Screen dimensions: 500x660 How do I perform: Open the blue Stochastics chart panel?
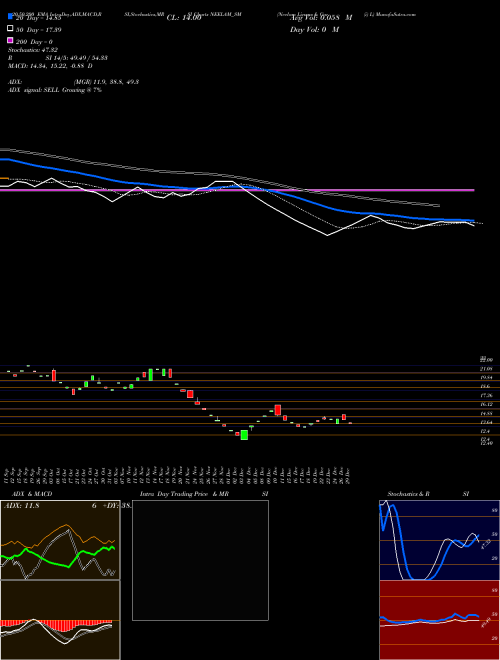[439, 540]
